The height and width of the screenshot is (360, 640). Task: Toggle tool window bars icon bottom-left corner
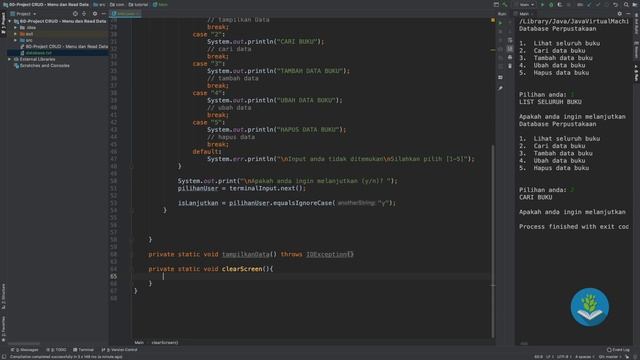click(4, 357)
